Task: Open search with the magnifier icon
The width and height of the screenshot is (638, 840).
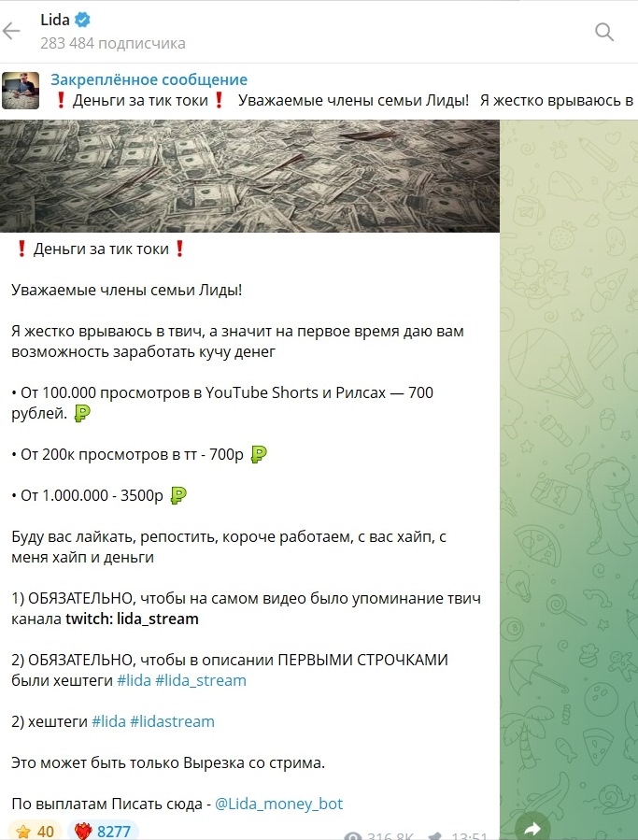Action: pos(604,32)
